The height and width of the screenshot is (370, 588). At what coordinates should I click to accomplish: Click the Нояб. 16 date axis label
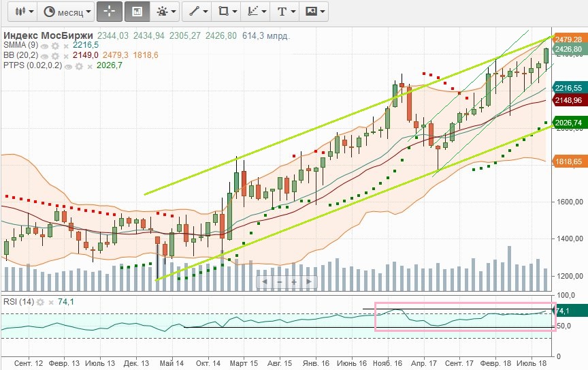(x=387, y=364)
